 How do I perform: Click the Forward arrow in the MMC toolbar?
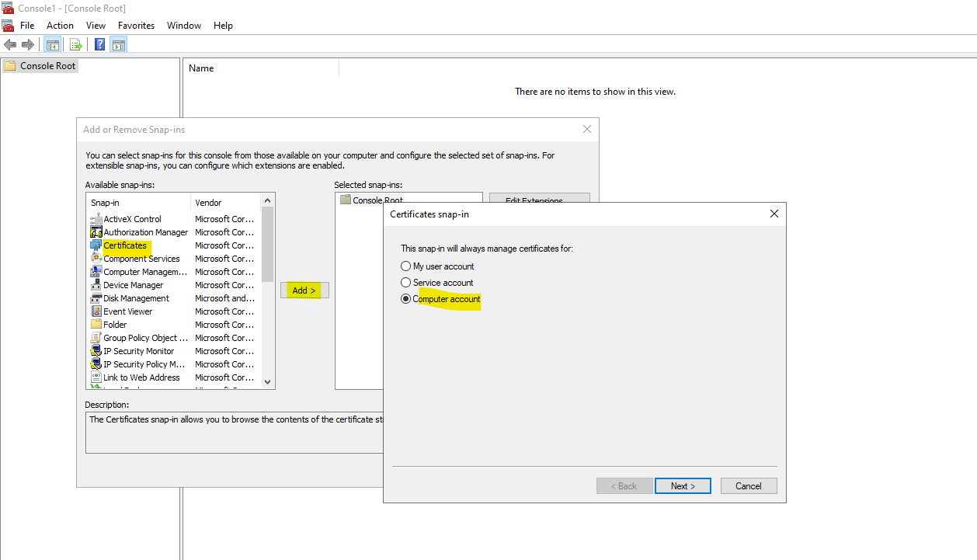[x=28, y=45]
